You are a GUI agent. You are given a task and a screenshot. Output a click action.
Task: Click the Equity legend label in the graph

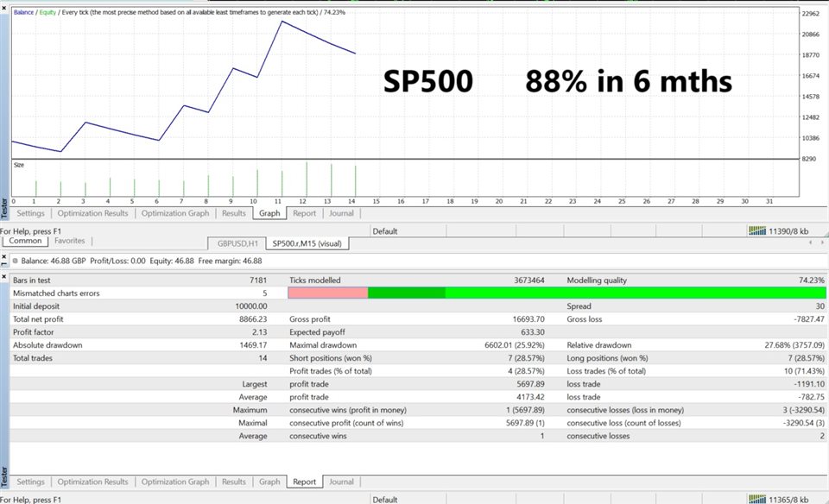47,12
